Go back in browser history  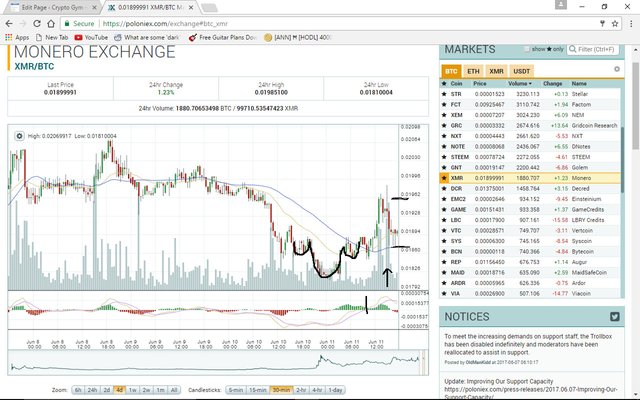[9, 24]
